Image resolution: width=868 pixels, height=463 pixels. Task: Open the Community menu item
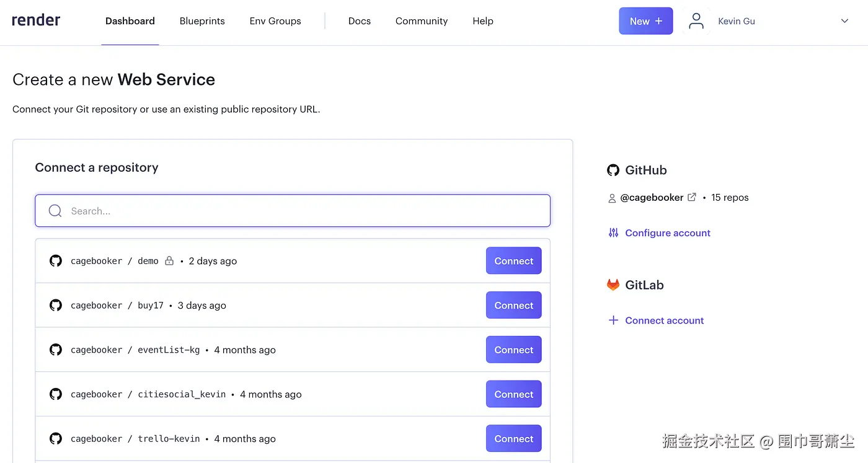click(x=422, y=21)
